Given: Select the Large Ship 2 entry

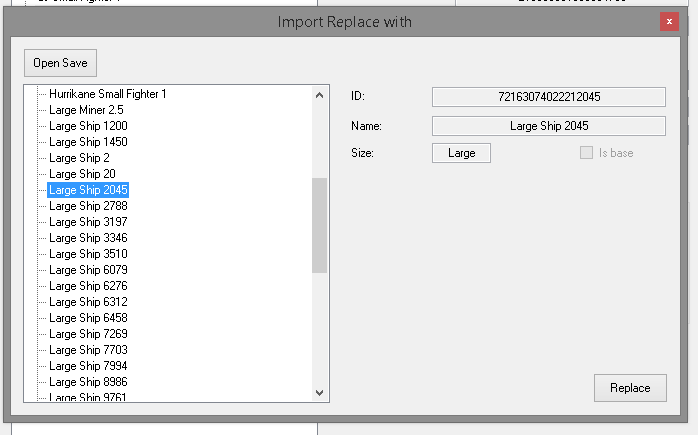Looking at the screenshot, I should [79, 158].
